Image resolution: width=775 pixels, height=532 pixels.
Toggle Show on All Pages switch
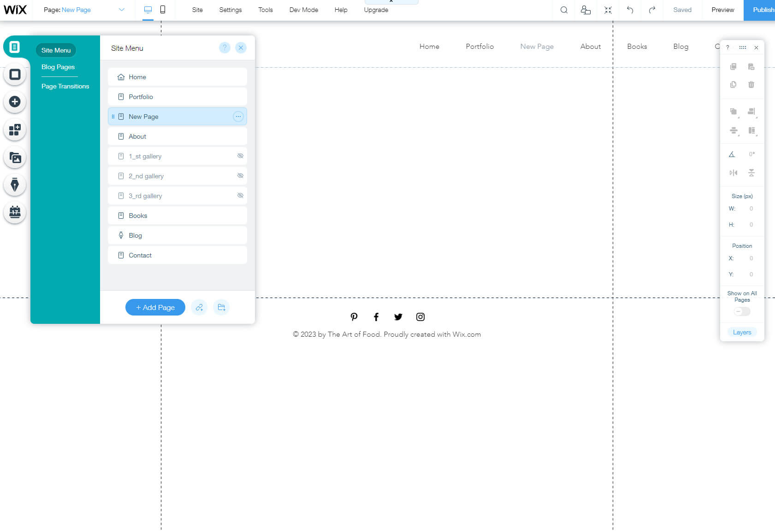pyautogui.click(x=741, y=311)
